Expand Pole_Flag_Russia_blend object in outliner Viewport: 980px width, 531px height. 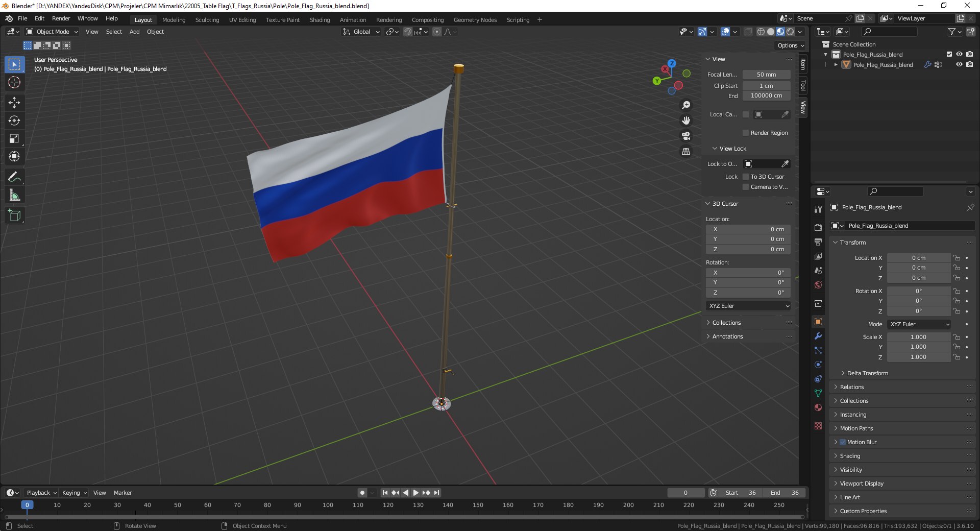[x=836, y=65]
